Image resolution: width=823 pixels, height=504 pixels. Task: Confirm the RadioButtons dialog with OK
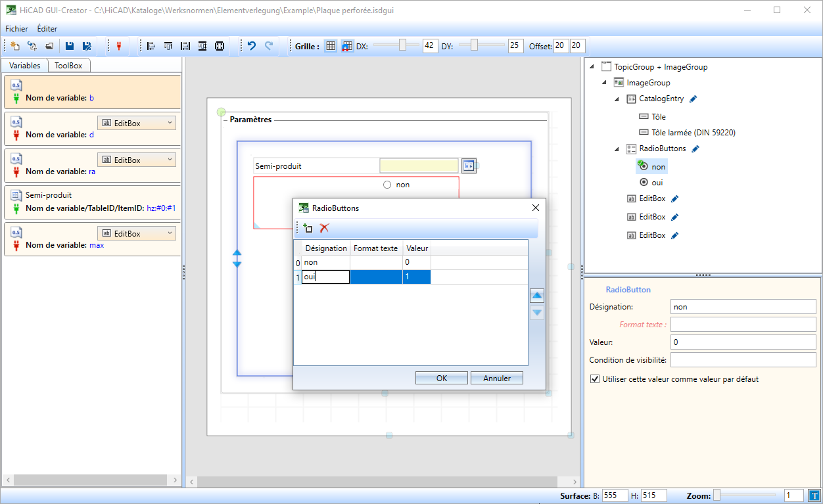tap(441, 378)
